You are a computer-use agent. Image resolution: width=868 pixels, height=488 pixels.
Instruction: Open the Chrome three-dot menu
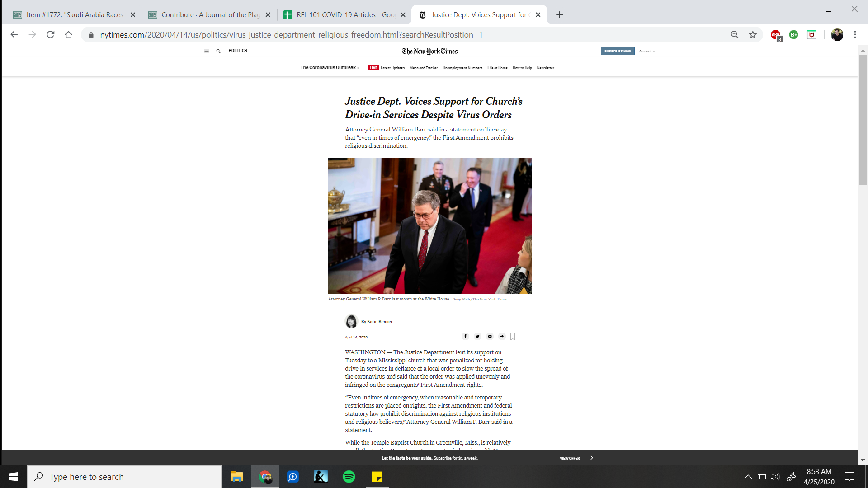[855, 35]
